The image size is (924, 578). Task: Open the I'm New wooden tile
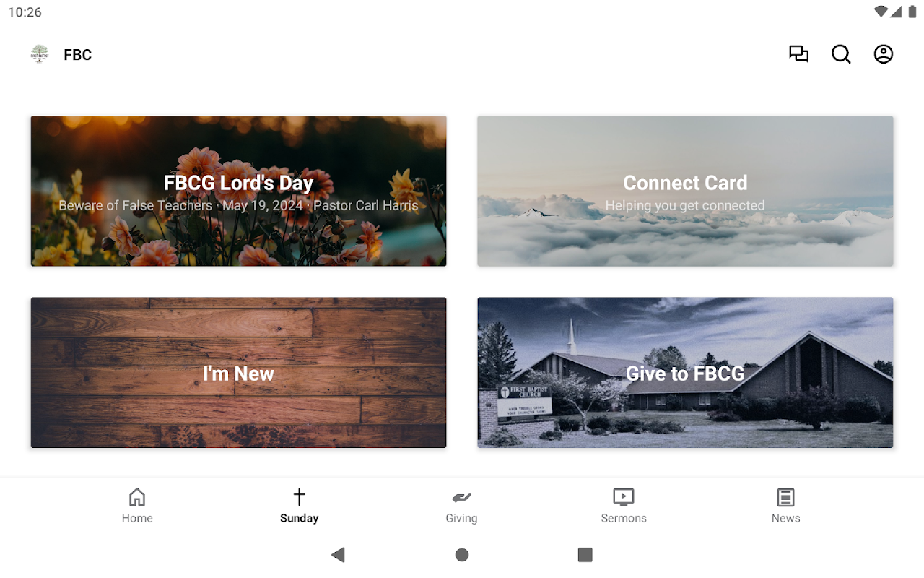(x=238, y=373)
